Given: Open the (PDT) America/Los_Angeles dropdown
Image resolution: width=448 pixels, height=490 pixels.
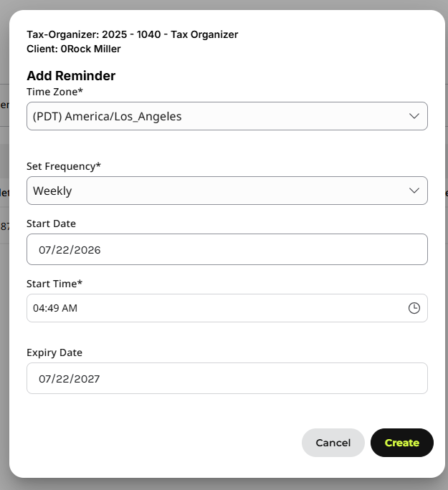Looking at the screenshot, I should 227,116.
